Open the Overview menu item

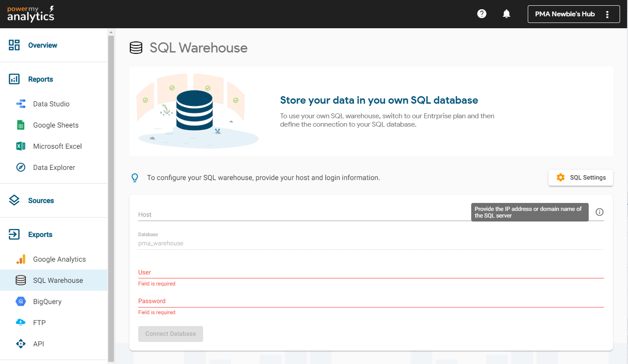[42, 45]
